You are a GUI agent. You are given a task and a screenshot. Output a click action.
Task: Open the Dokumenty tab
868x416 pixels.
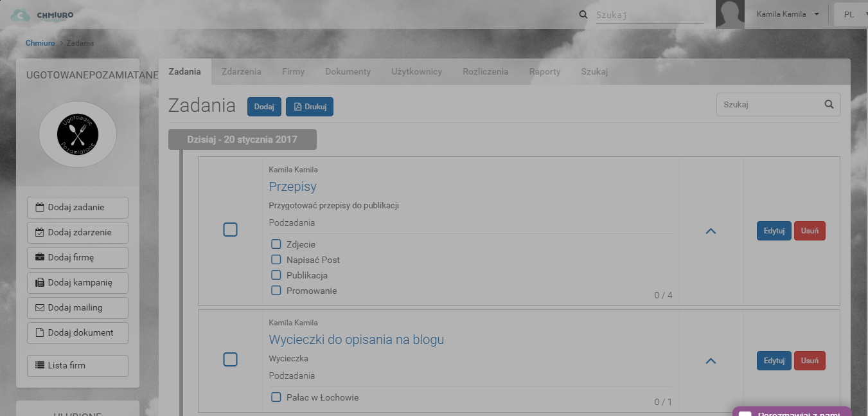coord(348,71)
